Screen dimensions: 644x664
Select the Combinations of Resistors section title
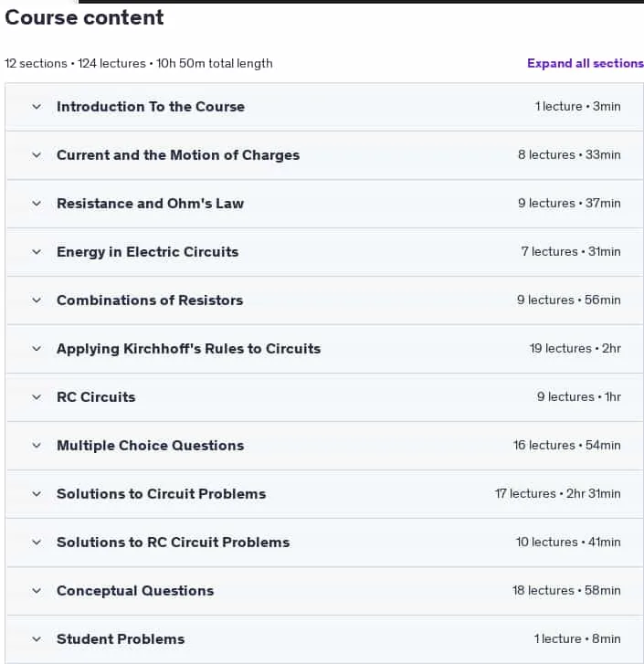coord(150,300)
